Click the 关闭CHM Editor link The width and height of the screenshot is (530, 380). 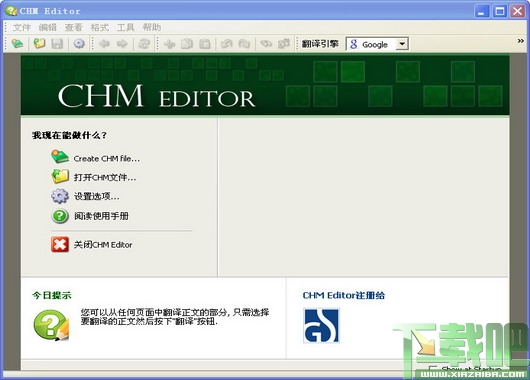click(x=103, y=245)
